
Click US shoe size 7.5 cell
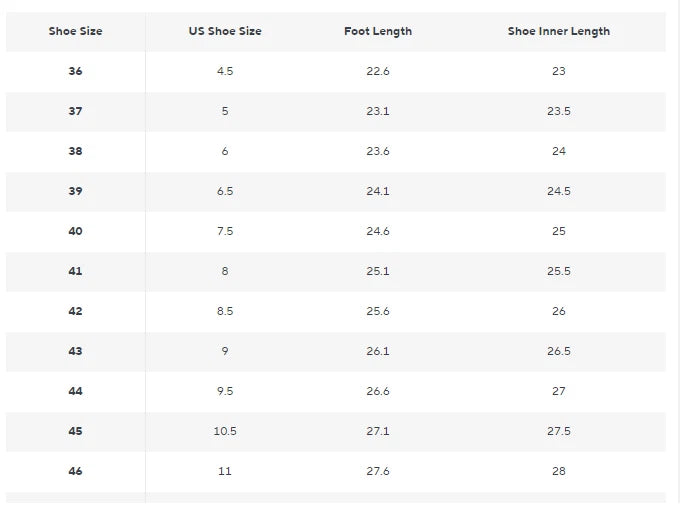pyautogui.click(x=225, y=231)
